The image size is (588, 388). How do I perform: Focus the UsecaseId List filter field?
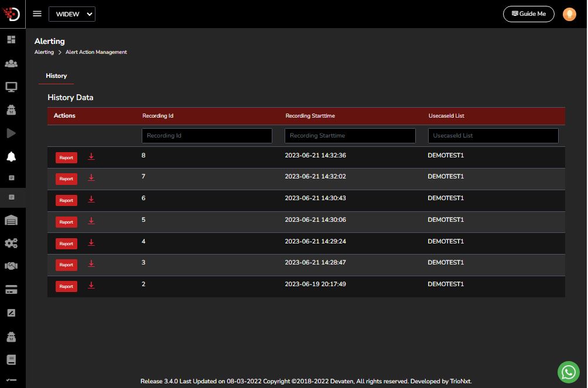[493, 136]
